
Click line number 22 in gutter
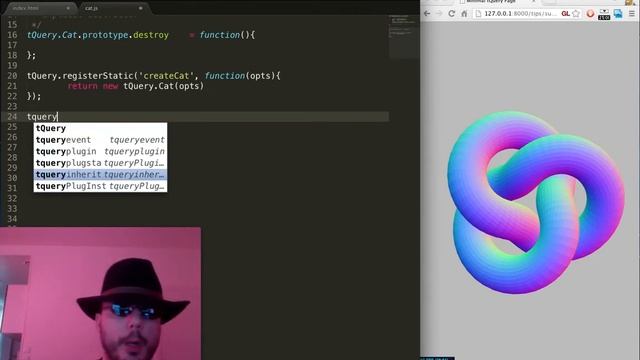tap(12, 96)
